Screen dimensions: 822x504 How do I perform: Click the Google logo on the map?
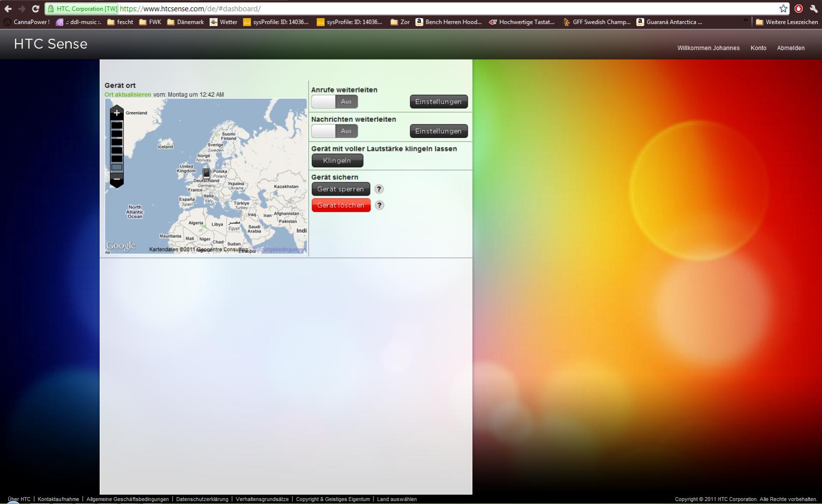coord(121,246)
